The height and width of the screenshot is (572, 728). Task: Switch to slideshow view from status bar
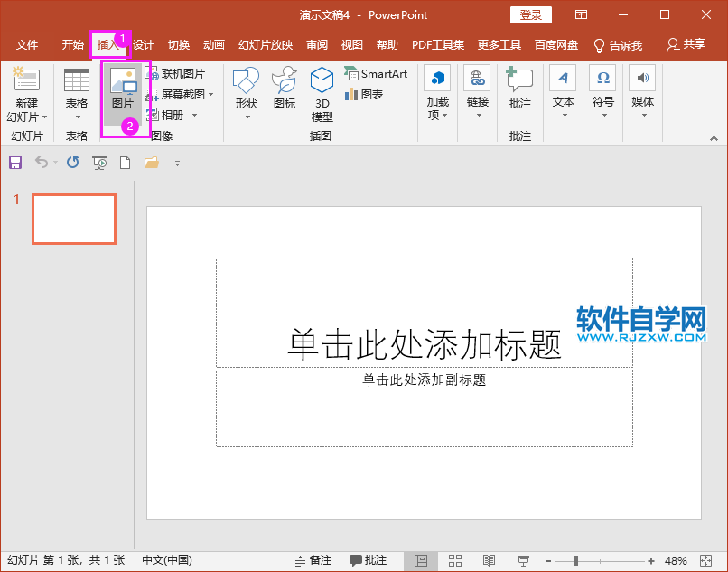pos(522,560)
